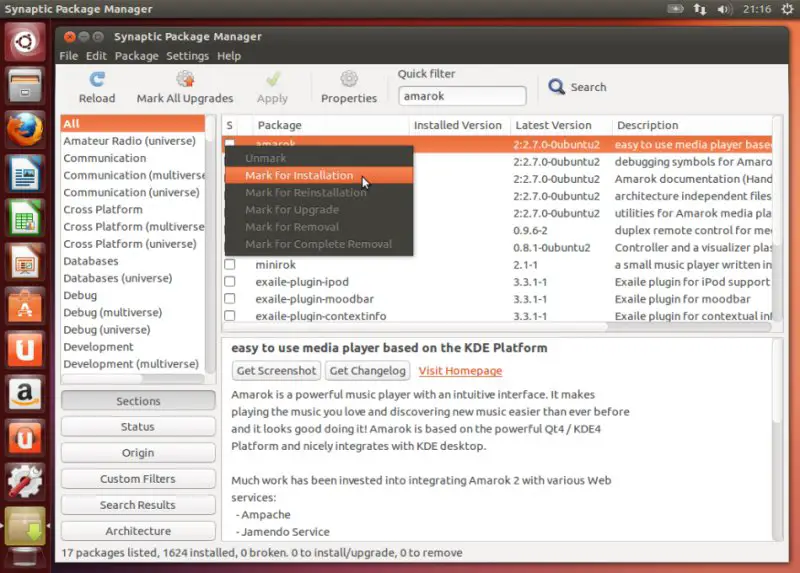Sort by Installed Version column header
This screenshot has height=573, width=800.
pos(459,126)
